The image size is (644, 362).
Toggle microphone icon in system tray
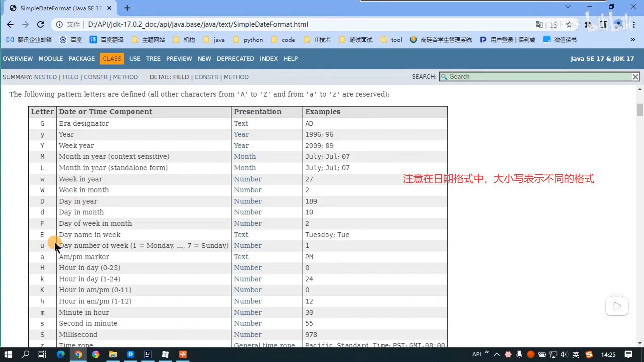pos(519,354)
